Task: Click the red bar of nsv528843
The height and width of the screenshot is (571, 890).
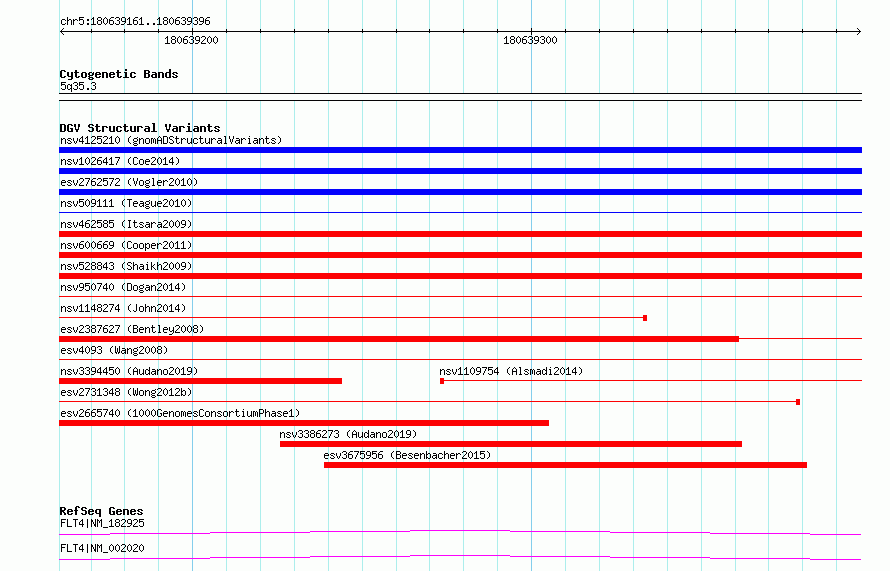Action: (x=460, y=276)
